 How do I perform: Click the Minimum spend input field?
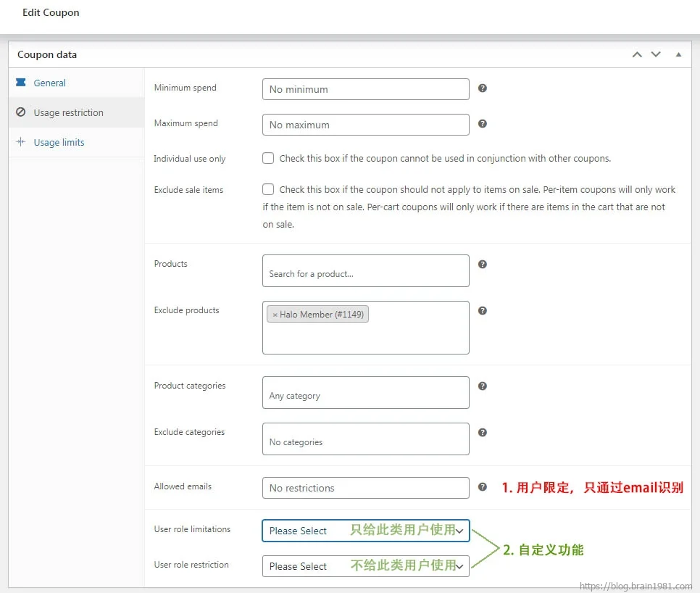coord(365,89)
